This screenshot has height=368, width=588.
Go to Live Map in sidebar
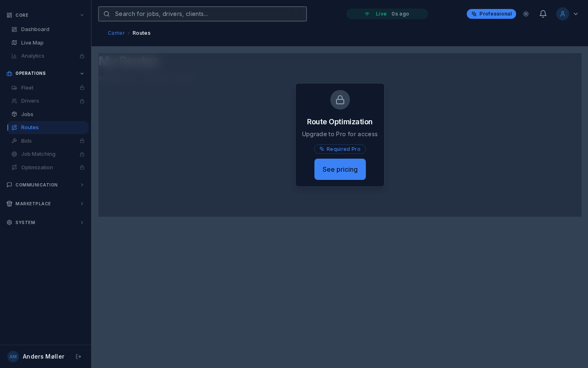[x=32, y=43]
